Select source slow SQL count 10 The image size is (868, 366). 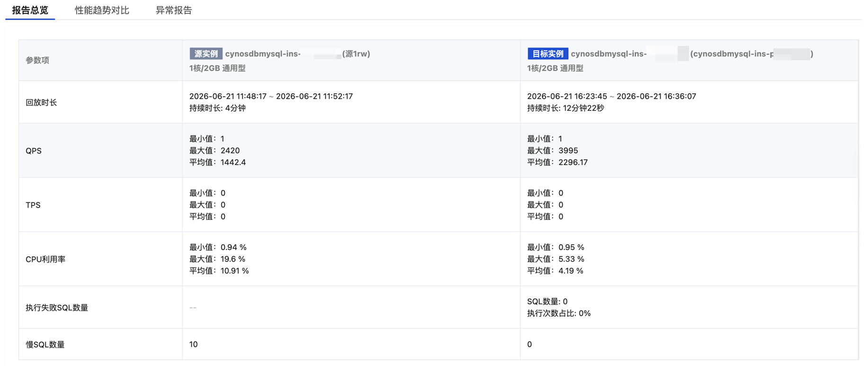[x=194, y=344]
